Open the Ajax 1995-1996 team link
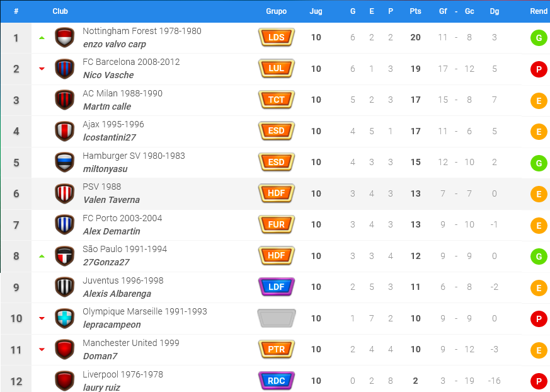Image resolution: width=550 pixels, height=392 pixels. pos(113,124)
